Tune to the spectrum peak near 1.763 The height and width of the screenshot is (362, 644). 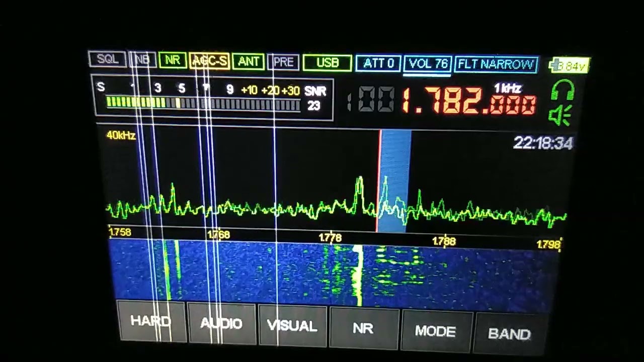[173, 197]
